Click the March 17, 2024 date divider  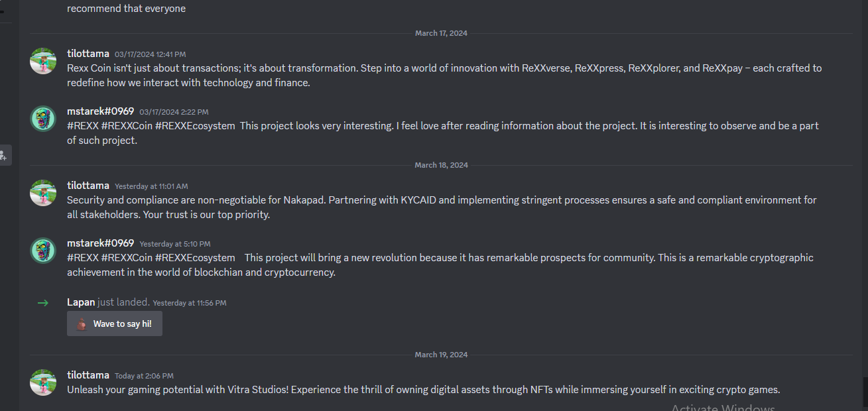pos(442,33)
